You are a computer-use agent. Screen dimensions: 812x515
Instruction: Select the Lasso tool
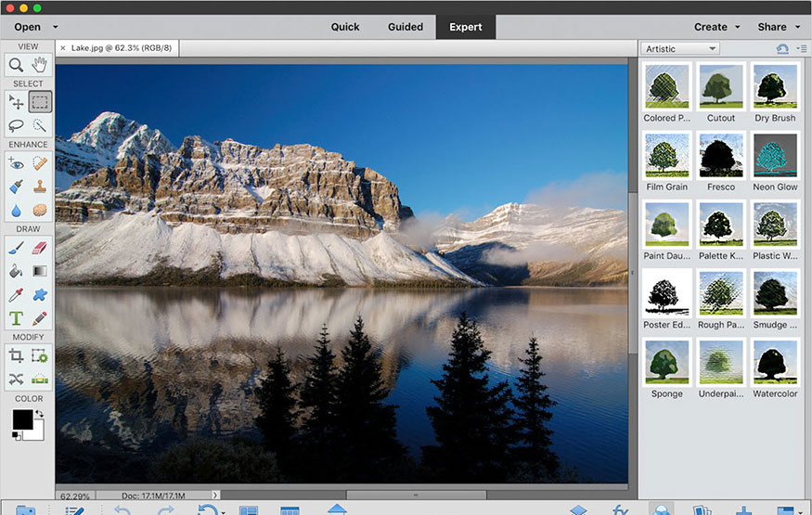(16, 125)
